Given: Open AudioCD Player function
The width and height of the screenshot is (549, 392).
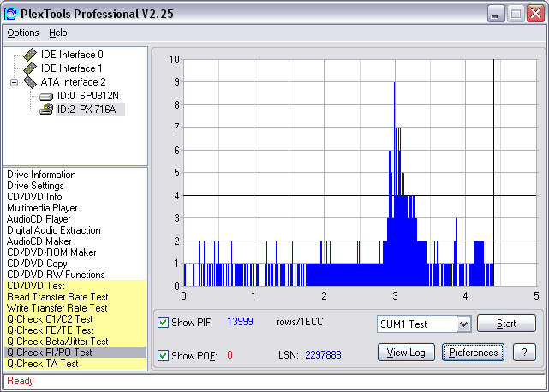Looking at the screenshot, I should pos(39,219).
